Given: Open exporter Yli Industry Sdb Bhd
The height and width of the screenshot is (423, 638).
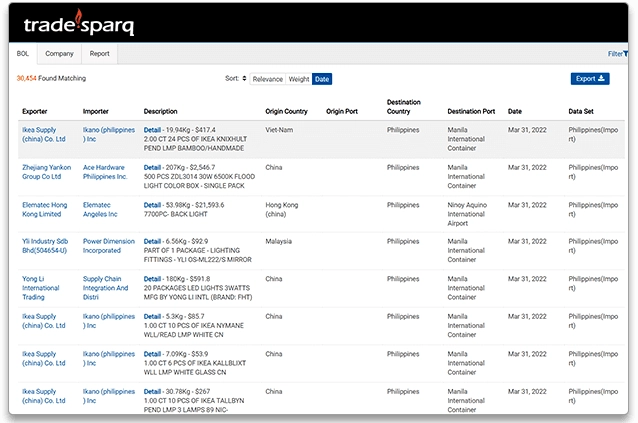Looking at the screenshot, I should tap(45, 246).
